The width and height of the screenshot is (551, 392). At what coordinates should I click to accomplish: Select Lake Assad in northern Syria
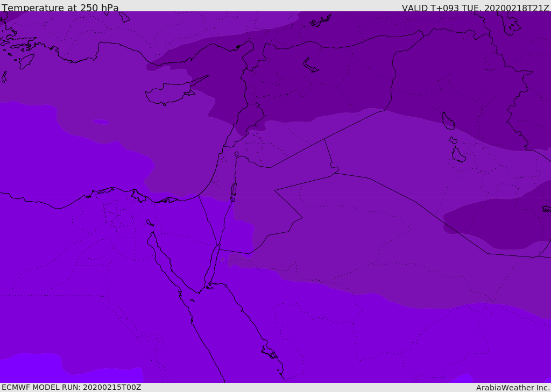click(x=310, y=66)
